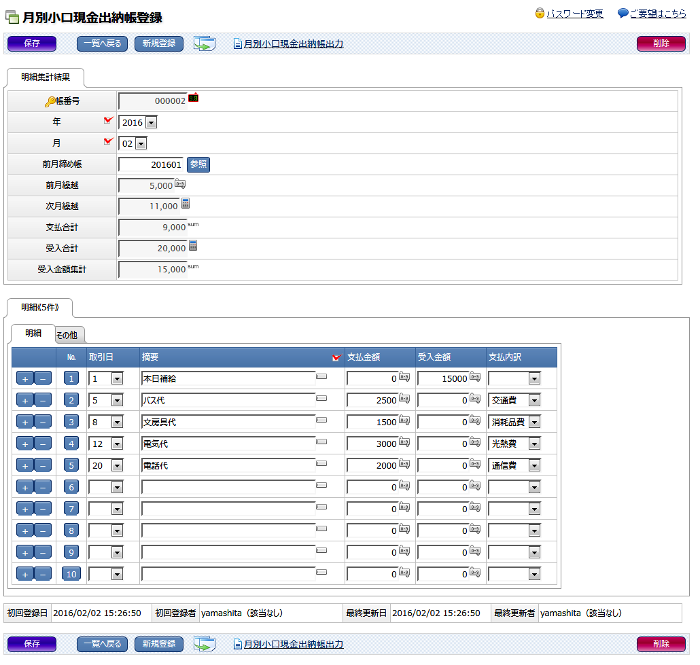
Task: Click the row number 5 button
Action: coord(71,465)
